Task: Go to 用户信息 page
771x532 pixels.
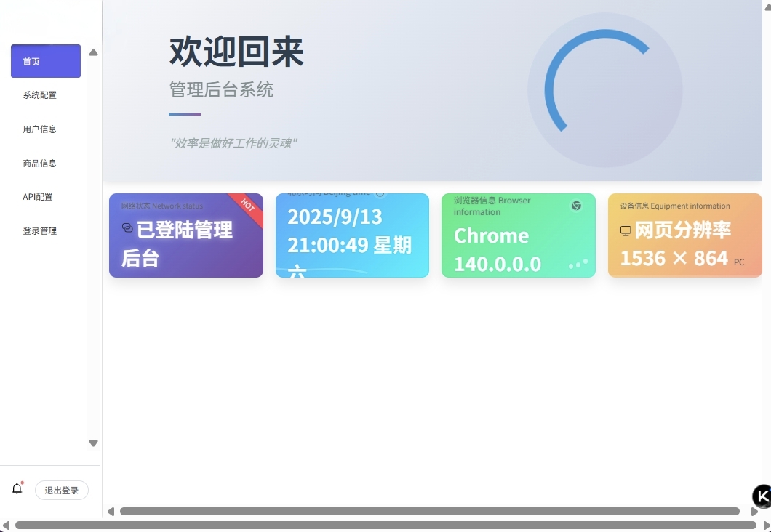Action: pyautogui.click(x=40, y=129)
